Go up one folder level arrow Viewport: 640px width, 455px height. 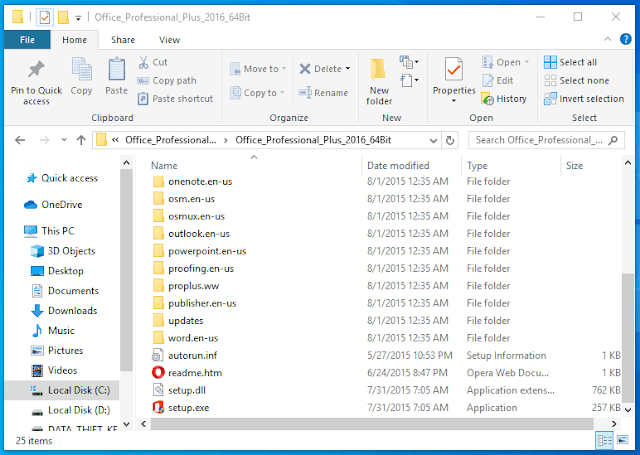pyautogui.click(x=81, y=140)
